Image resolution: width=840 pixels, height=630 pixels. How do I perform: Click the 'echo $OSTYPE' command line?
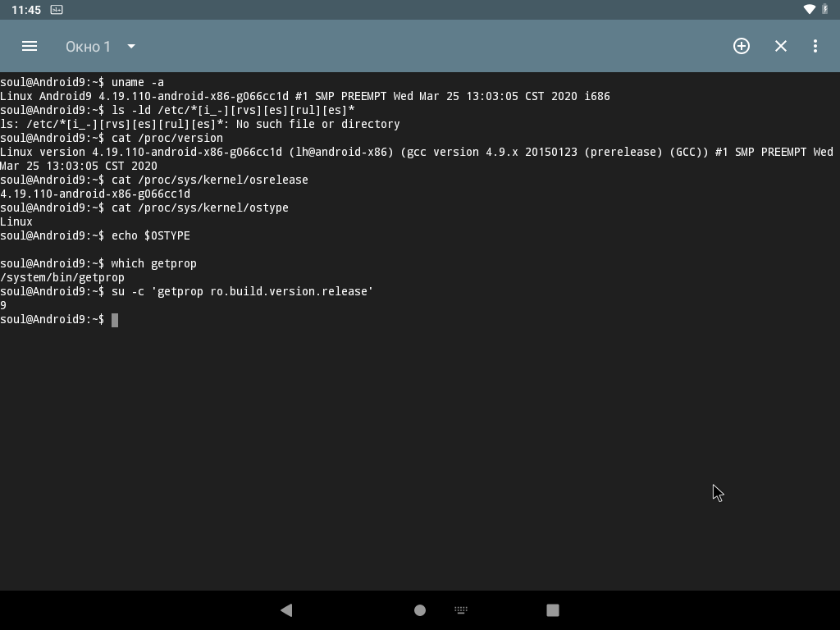(95, 235)
